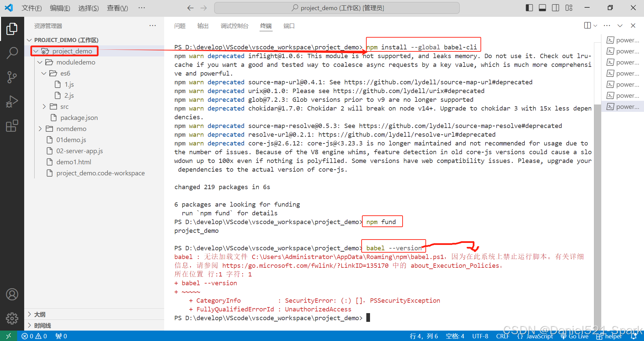Open the customize layout icon
This screenshot has width=644, height=341.
tap(569, 8)
